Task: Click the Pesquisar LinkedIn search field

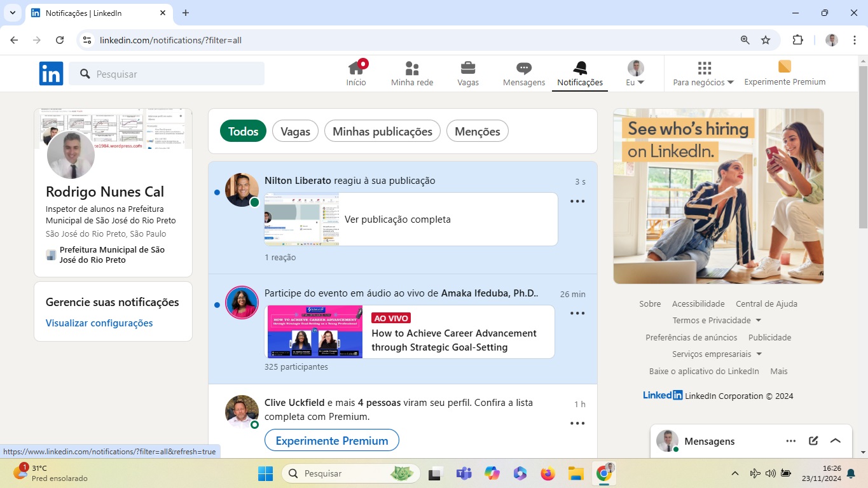Action: (167, 74)
